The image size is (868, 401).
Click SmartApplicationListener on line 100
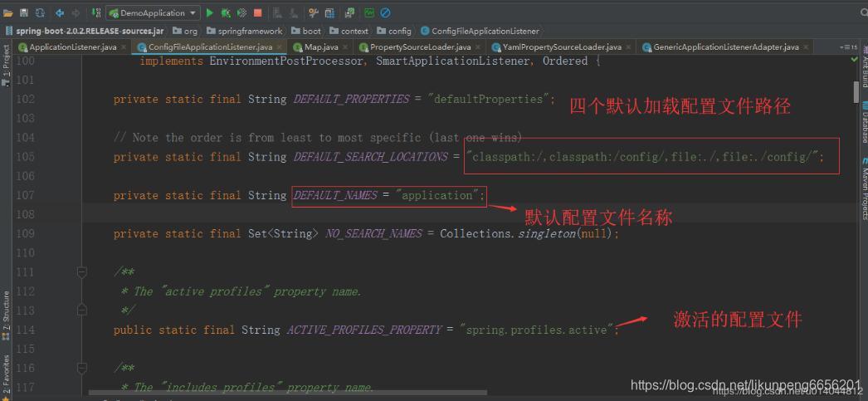pyautogui.click(x=453, y=61)
